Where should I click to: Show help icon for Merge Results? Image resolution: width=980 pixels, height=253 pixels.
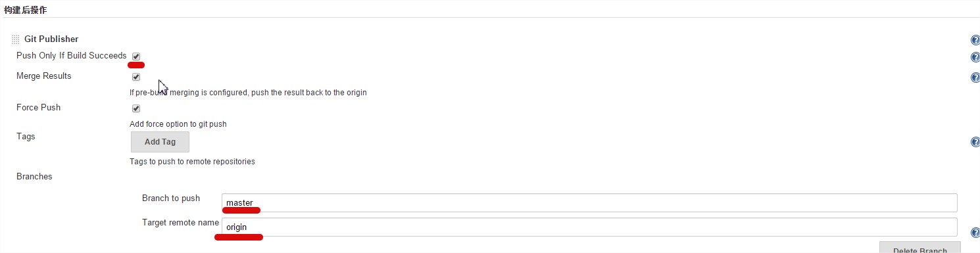975,78
